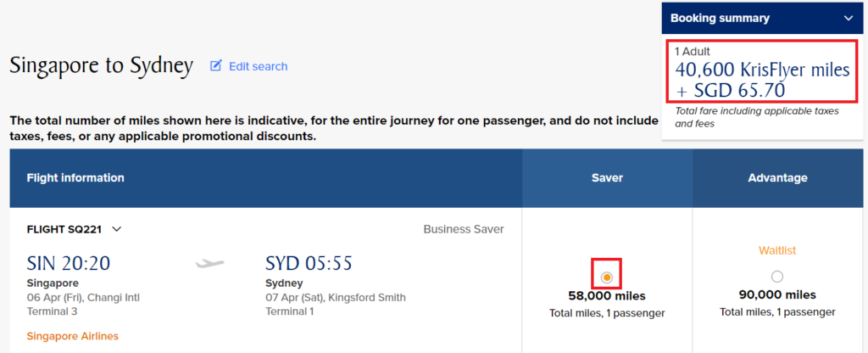Click the SYD 05:55 arrival time
868x353 pixels.
pos(309,263)
